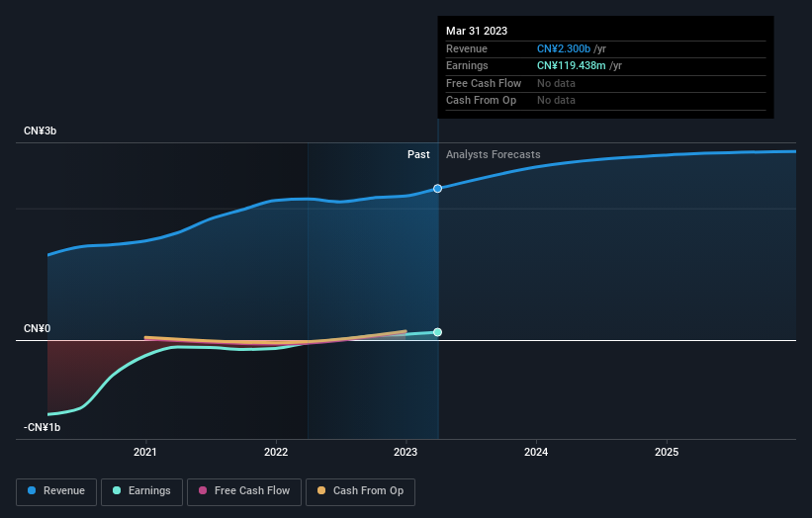812x518 pixels.
Task: Click the 2025 x-axis label
Action: (x=667, y=452)
